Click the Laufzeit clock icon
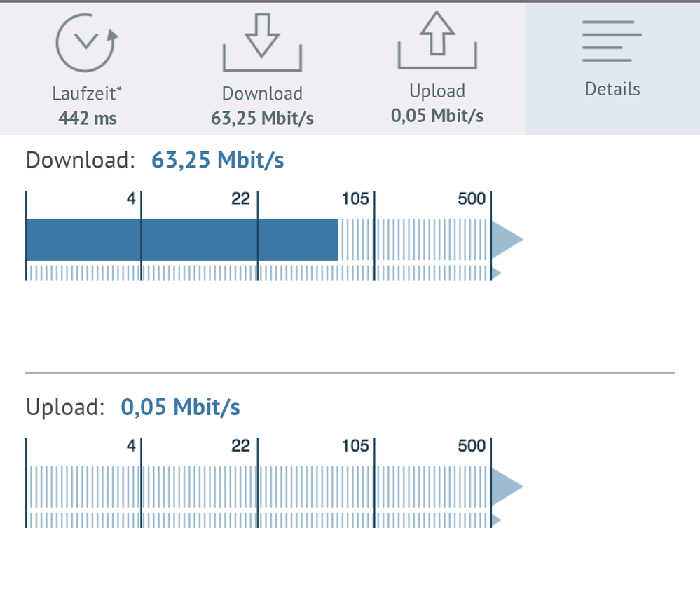The image size is (700, 589). point(85,42)
